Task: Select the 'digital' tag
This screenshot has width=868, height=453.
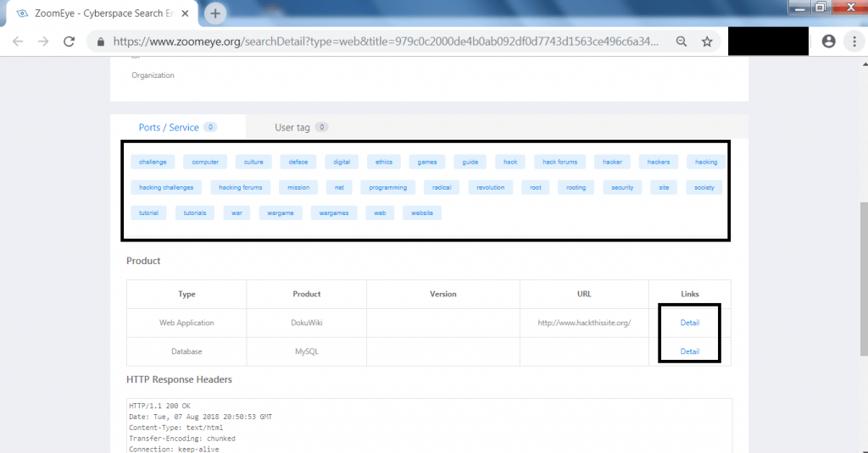Action: click(x=342, y=162)
